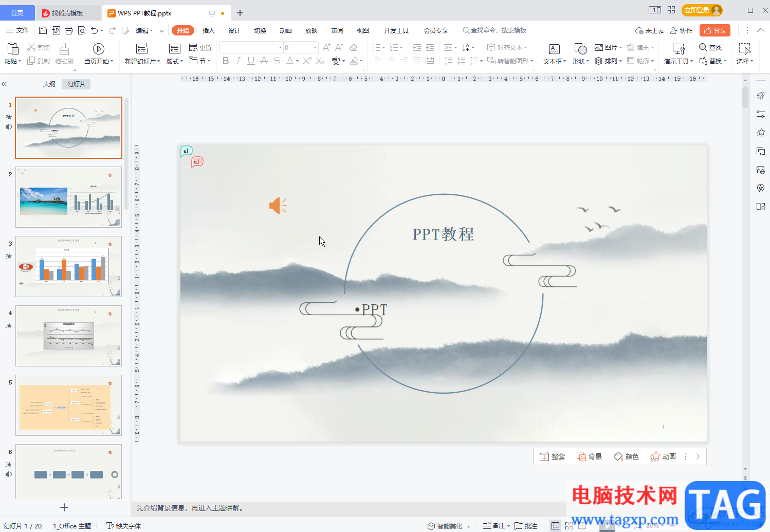Open the book icon in right sidebar
This screenshot has width=770, height=532.
coord(761,207)
